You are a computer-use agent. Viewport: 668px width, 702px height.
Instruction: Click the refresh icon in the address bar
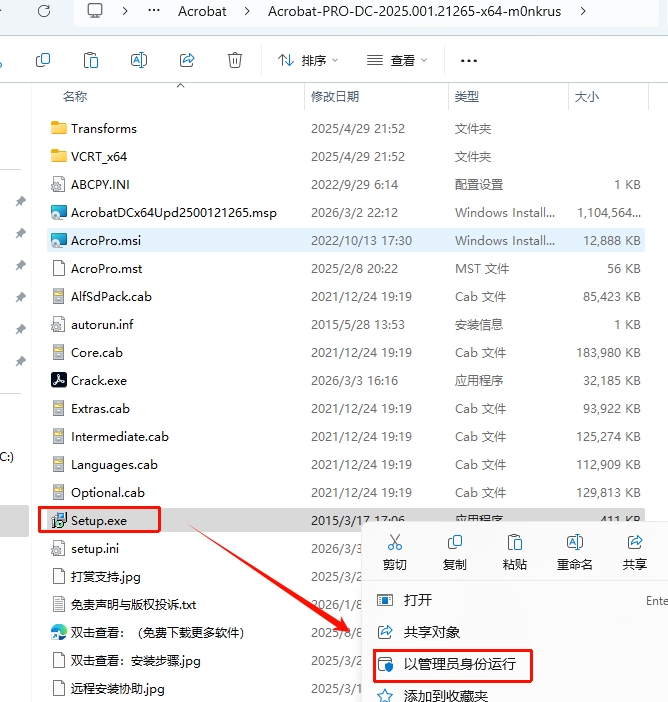(44, 11)
